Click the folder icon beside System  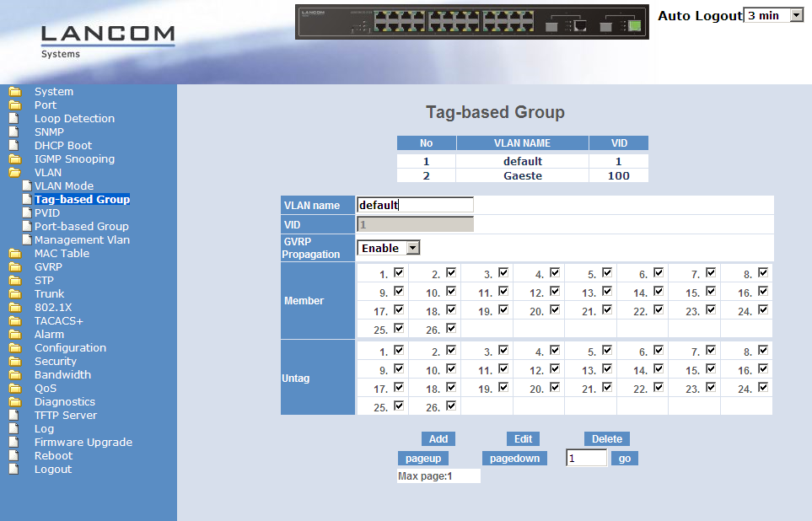(13, 92)
